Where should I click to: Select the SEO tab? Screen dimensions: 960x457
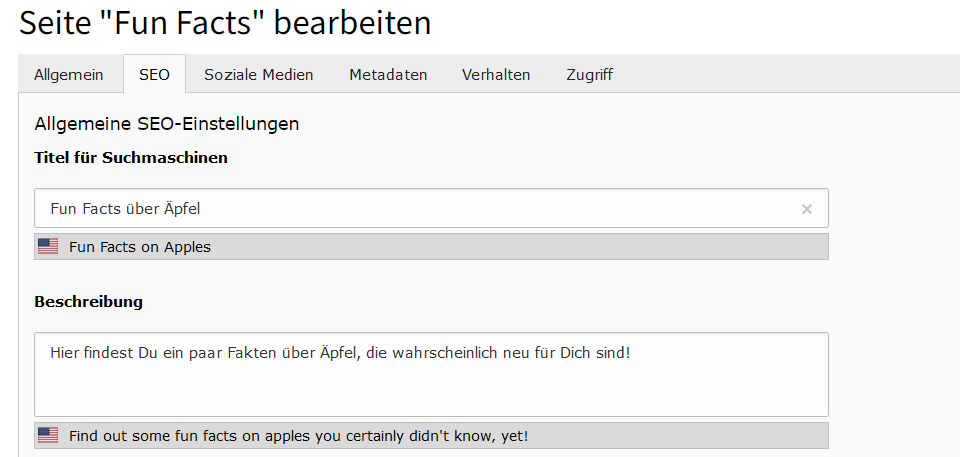pos(154,75)
